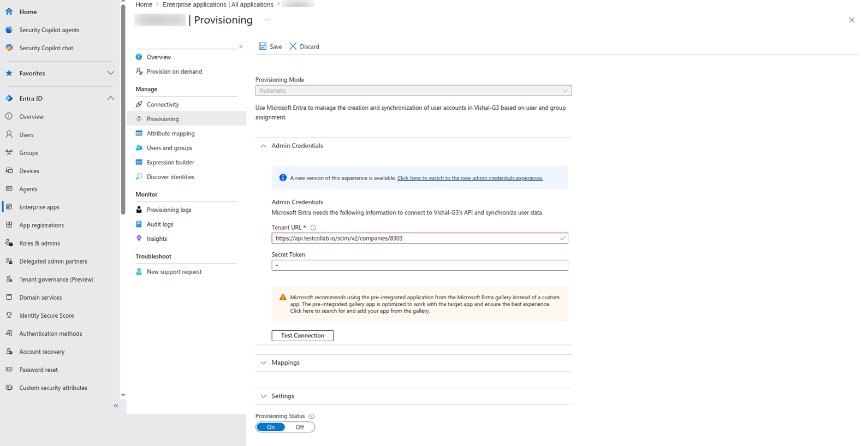868x446 pixels.
Task: Click the Home icon in sidebar
Action: (9, 11)
